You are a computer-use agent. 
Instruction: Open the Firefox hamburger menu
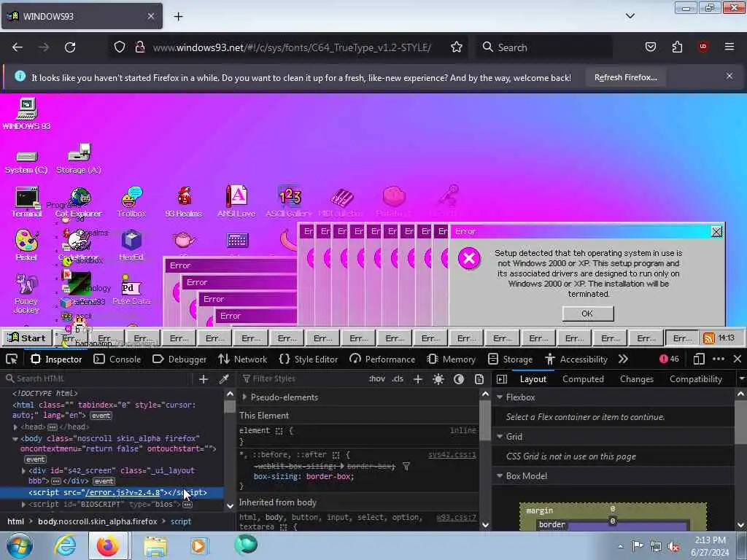tap(729, 47)
